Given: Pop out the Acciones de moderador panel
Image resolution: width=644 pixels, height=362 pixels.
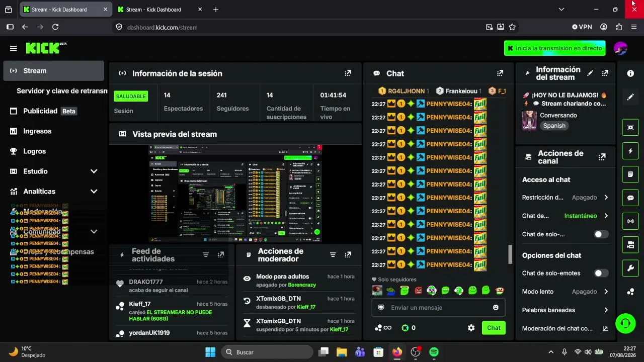Looking at the screenshot, I should pos(348,255).
